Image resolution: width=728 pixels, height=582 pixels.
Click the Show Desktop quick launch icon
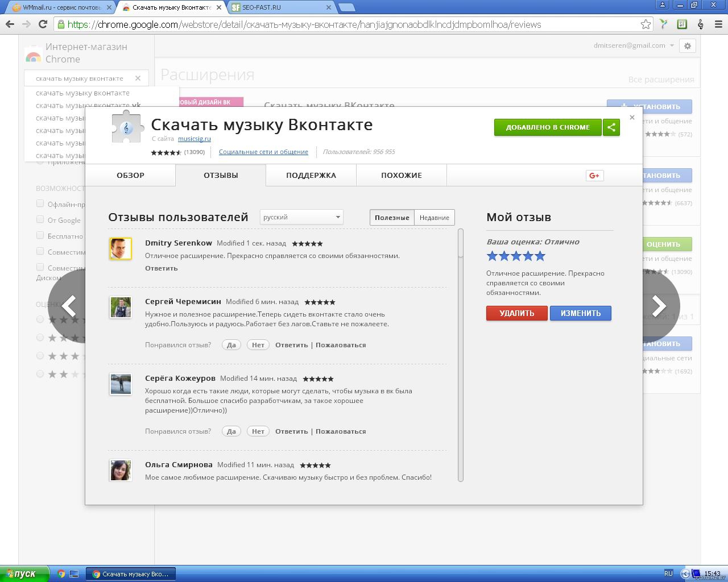click(74, 574)
